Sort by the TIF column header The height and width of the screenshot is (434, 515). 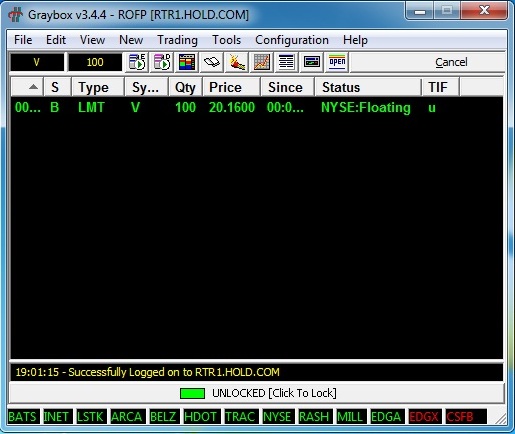(441, 87)
